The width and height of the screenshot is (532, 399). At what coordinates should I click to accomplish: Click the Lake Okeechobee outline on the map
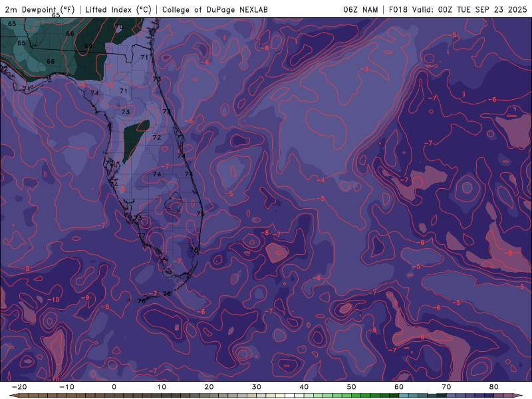point(174,203)
